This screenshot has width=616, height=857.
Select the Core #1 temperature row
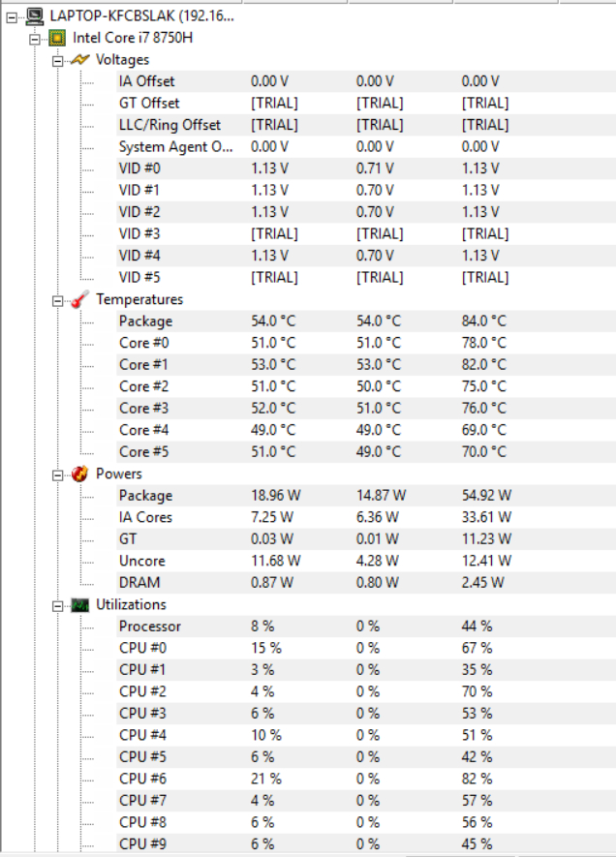point(140,365)
